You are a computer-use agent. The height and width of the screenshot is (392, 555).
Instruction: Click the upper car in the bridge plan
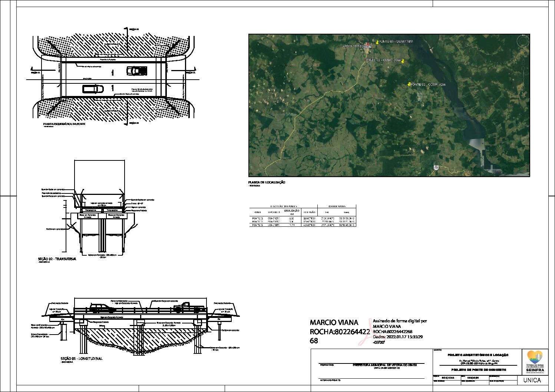137,70
